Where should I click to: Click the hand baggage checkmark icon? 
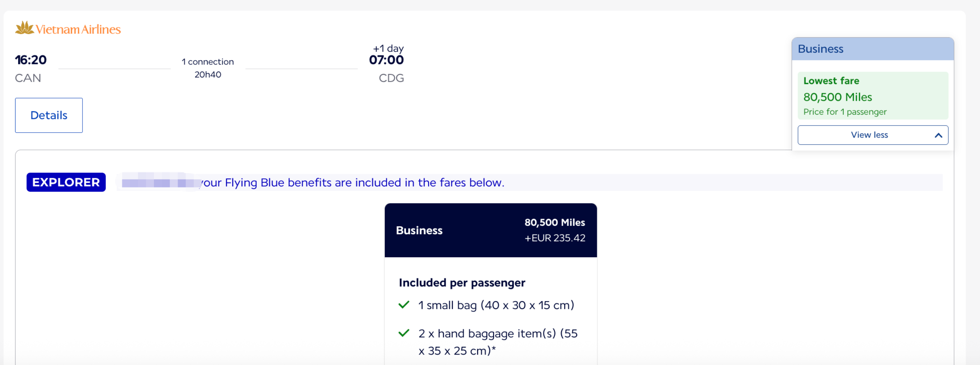click(404, 333)
